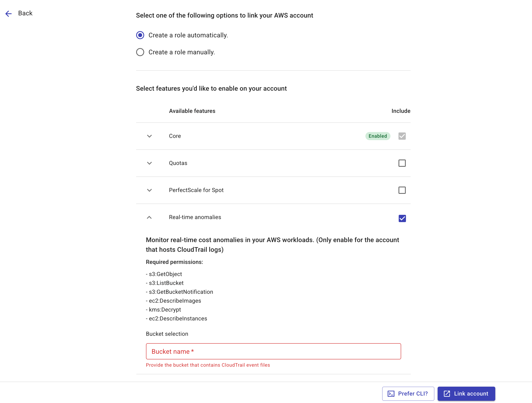Enable the Quotas include checkbox

pos(402,163)
